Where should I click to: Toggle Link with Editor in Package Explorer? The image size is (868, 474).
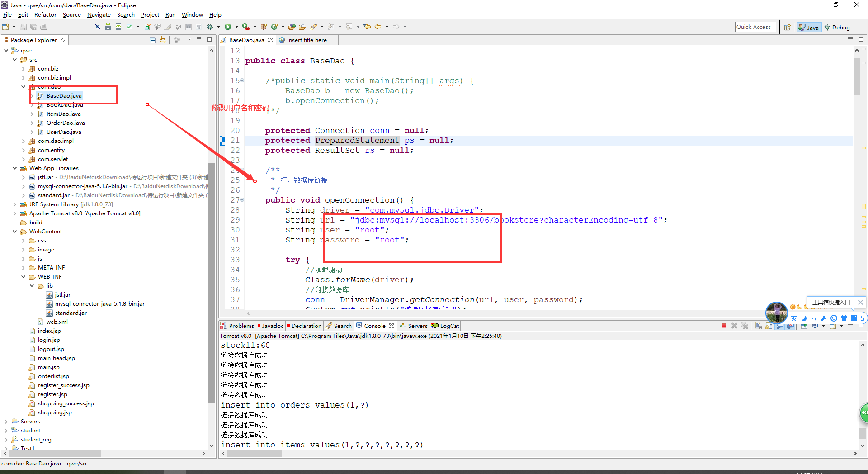click(x=163, y=40)
